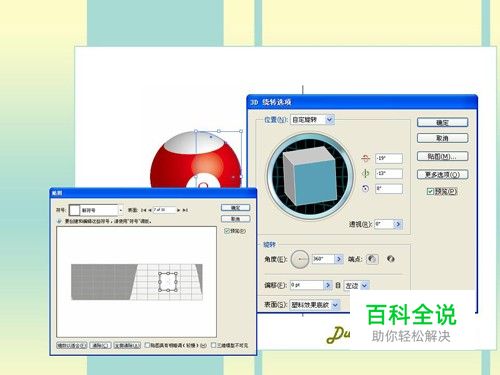
Task: Go to previous surface in 贴图 dialog
Action: [149, 210]
